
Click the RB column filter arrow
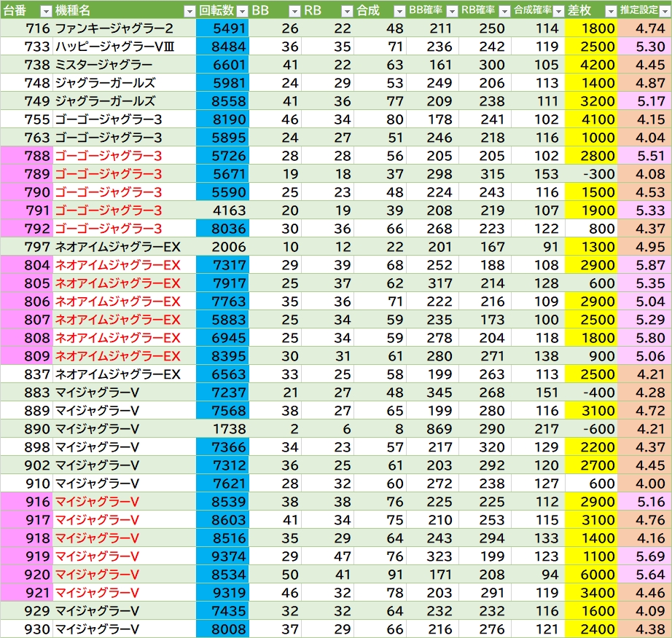(x=346, y=11)
